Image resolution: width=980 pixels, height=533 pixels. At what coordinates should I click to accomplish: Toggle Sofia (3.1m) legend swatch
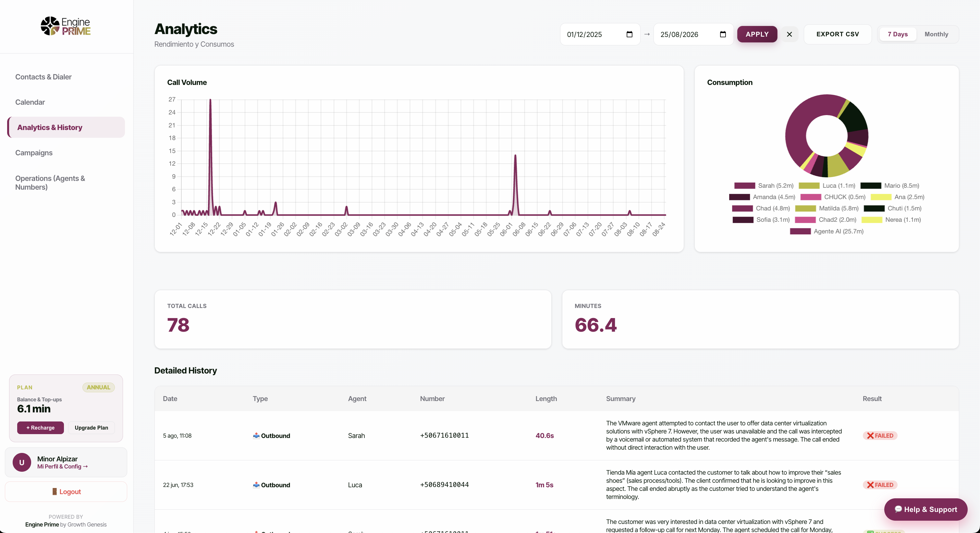coord(743,220)
